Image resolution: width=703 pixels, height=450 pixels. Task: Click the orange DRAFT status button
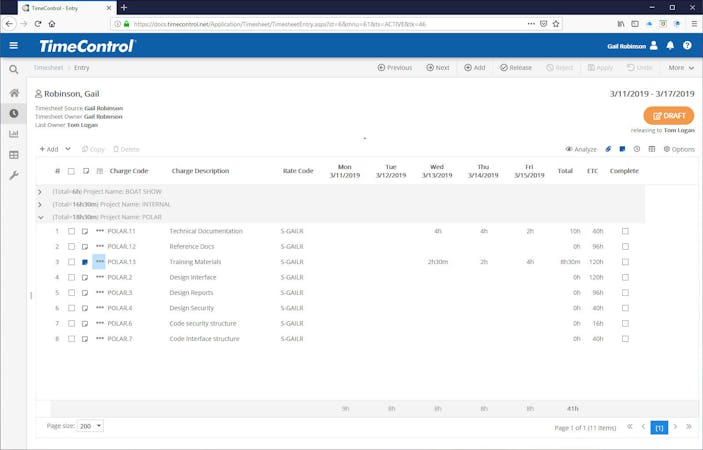[x=668, y=116]
